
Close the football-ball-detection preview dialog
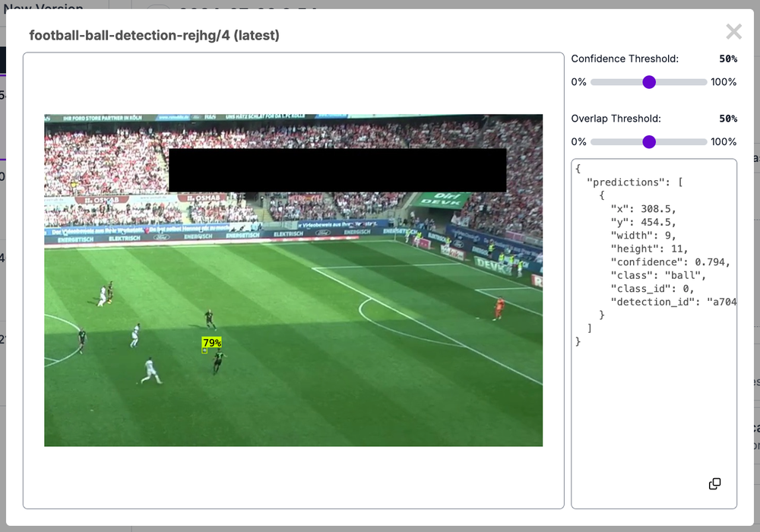(x=733, y=32)
